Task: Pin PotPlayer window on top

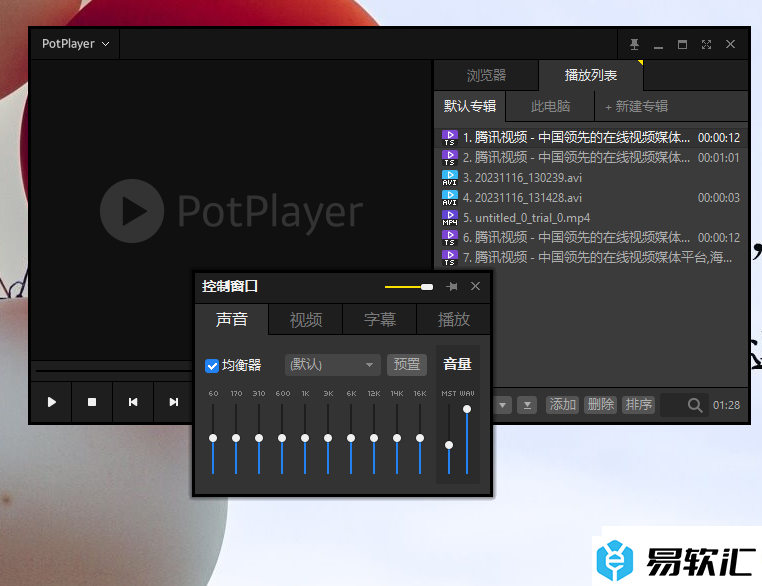Action: tap(634, 44)
